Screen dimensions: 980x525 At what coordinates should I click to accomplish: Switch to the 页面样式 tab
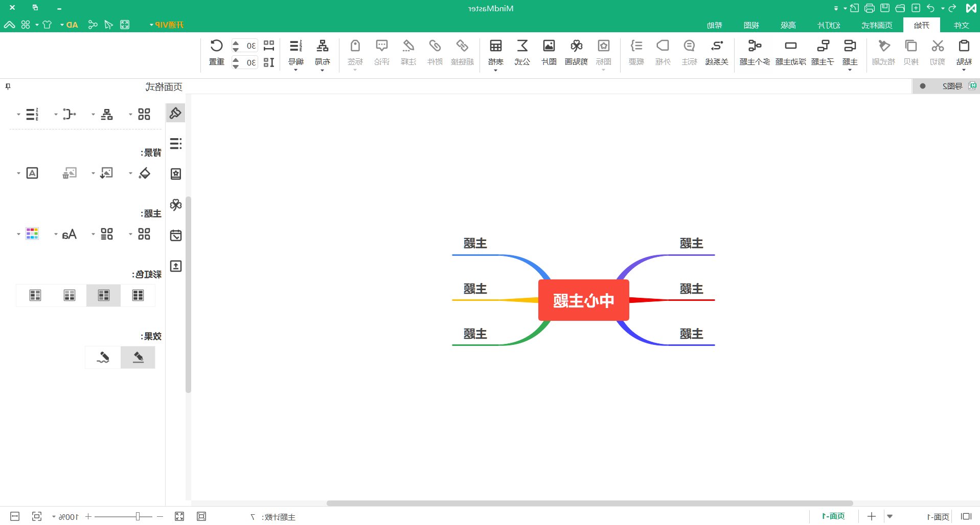877,25
